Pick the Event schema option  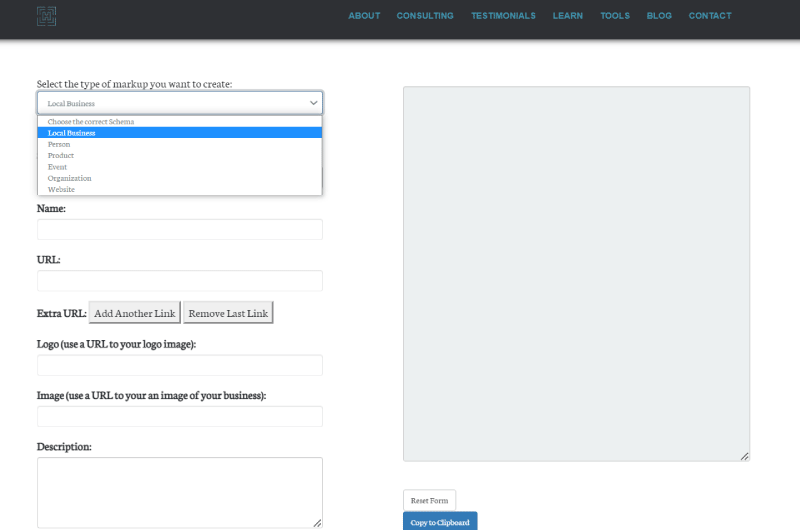pyautogui.click(x=57, y=167)
